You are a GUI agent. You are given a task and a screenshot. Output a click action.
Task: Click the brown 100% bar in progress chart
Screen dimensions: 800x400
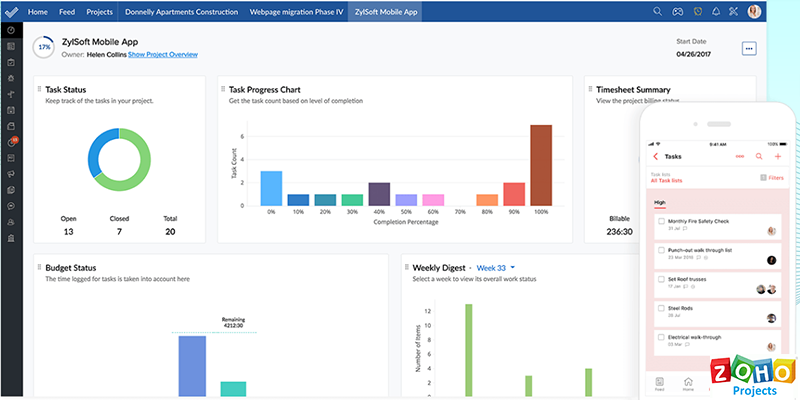(541, 165)
